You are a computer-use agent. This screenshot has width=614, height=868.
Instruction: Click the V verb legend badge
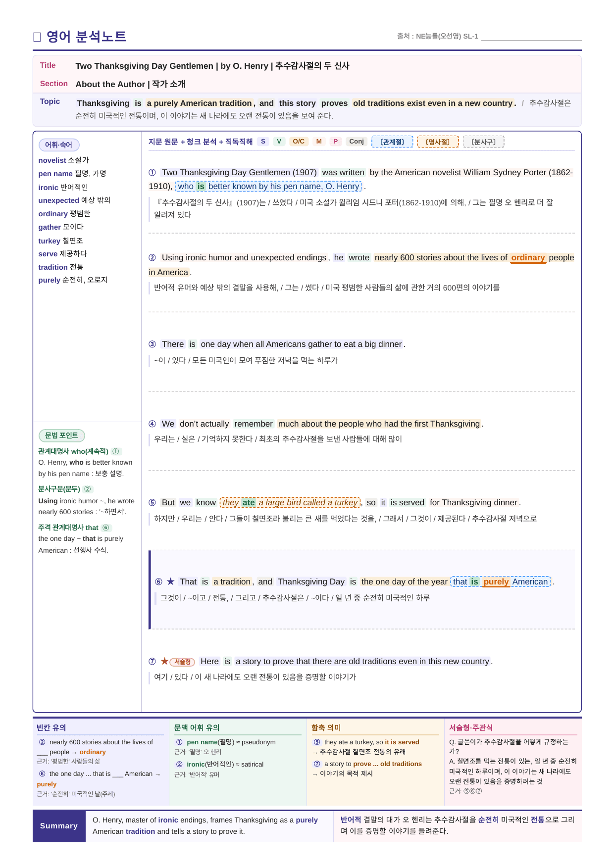(x=279, y=142)
